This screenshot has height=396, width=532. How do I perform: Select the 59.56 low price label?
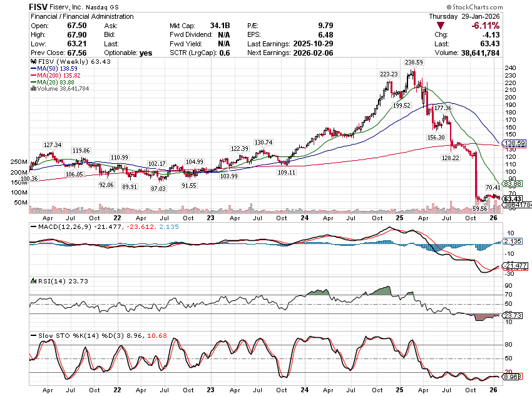coord(479,209)
